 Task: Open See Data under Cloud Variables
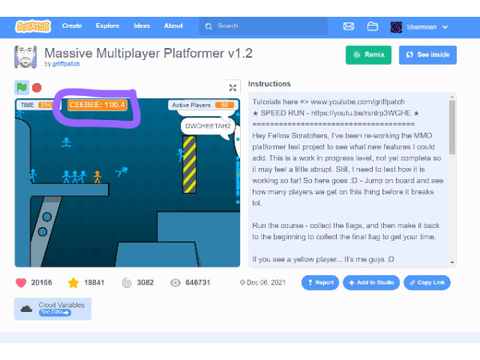[55, 312]
